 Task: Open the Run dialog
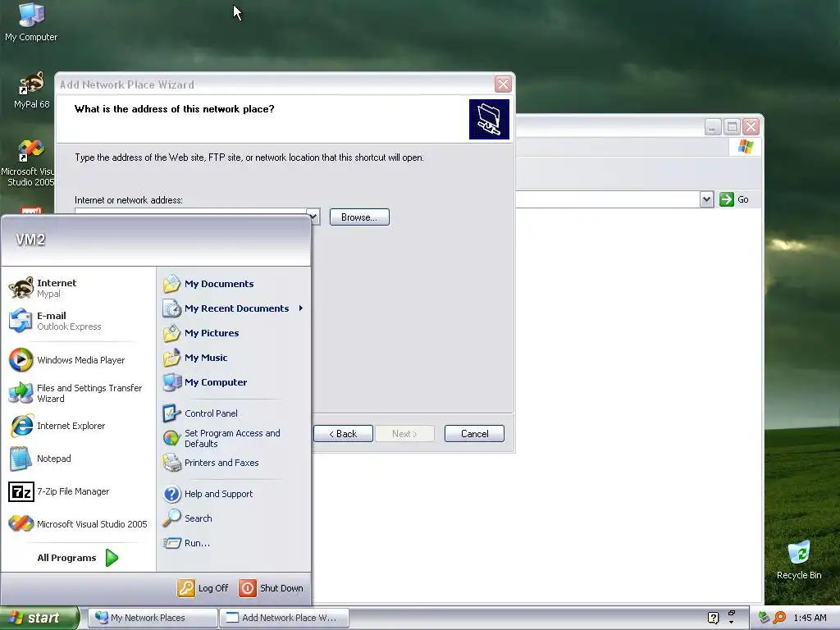(x=234, y=543)
